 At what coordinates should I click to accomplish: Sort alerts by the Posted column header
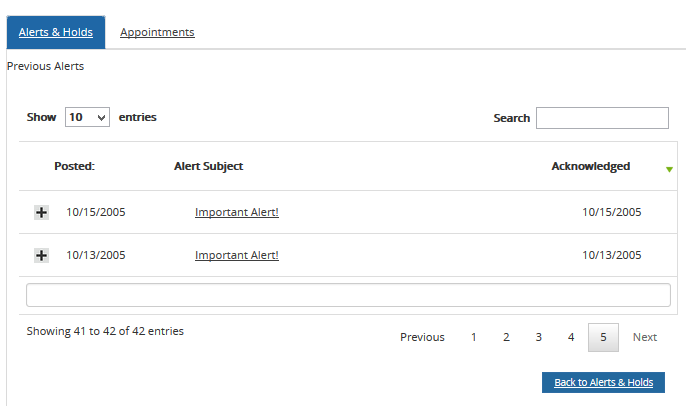(x=74, y=166)
